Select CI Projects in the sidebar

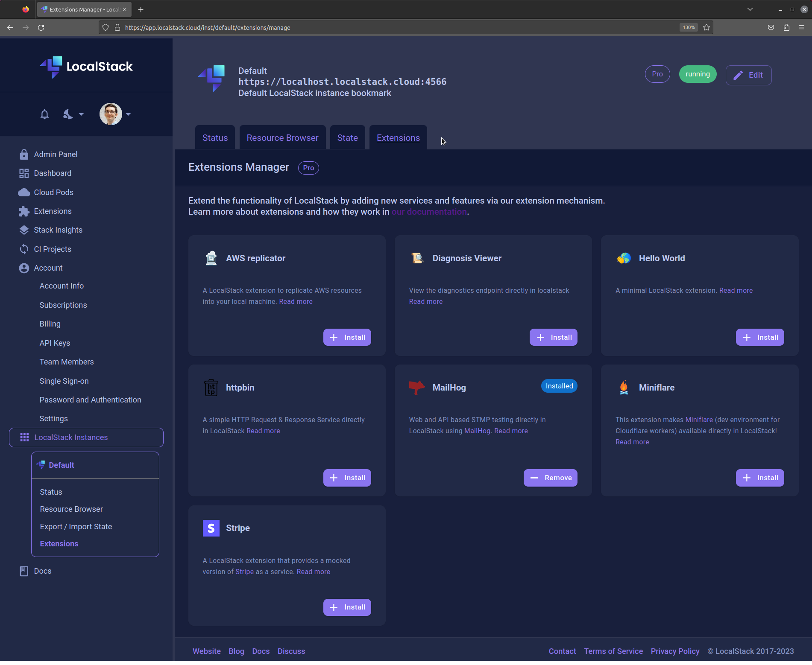pyautogui.click(x=53, y=249)
